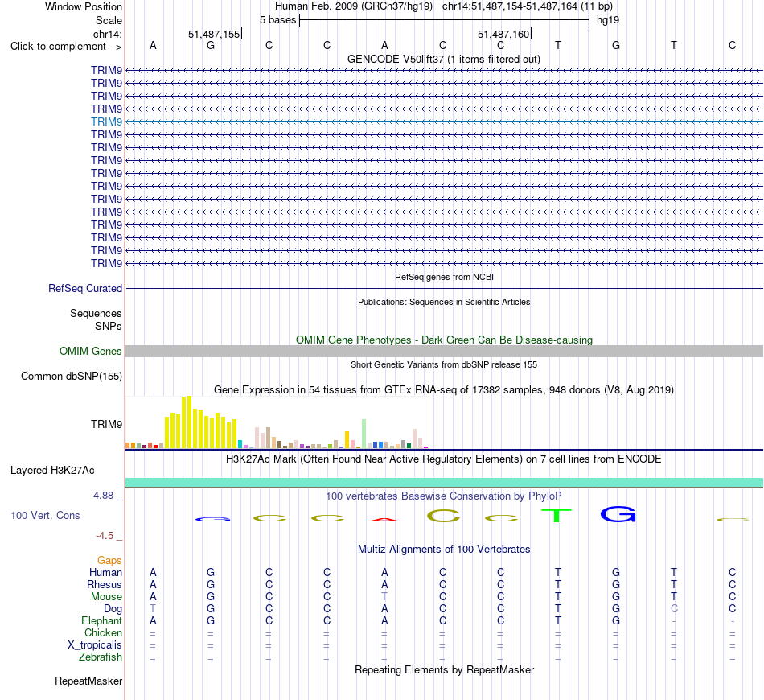Click the hg19 label beside the scale bar
Viewport: 764px width, 700px height.
tap(608, 20)
